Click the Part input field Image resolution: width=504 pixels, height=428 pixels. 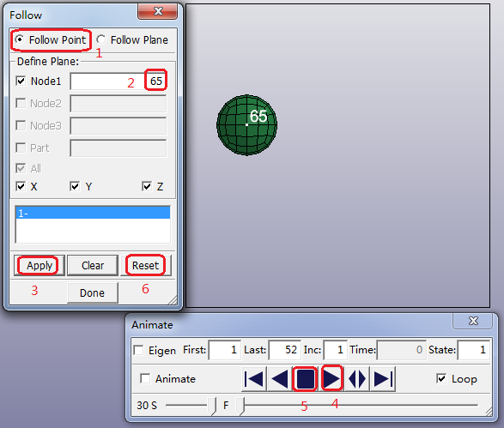[118, 148]
